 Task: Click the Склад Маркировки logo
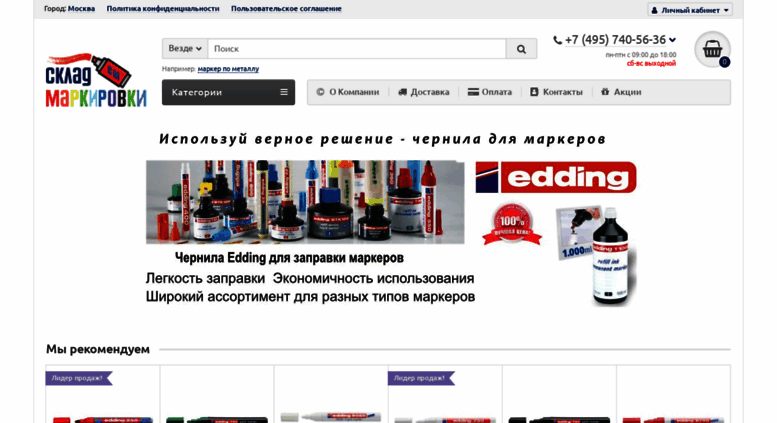coord(96,80)
